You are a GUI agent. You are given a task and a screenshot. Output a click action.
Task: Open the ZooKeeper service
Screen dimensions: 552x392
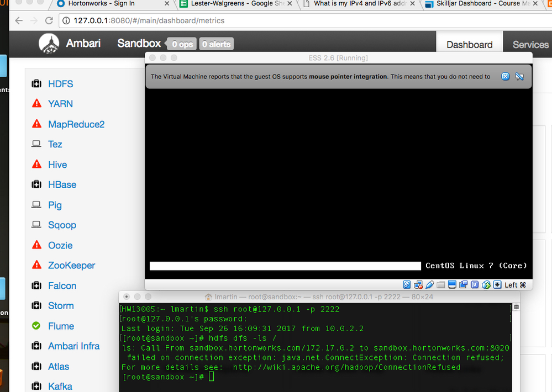point(72,266)
